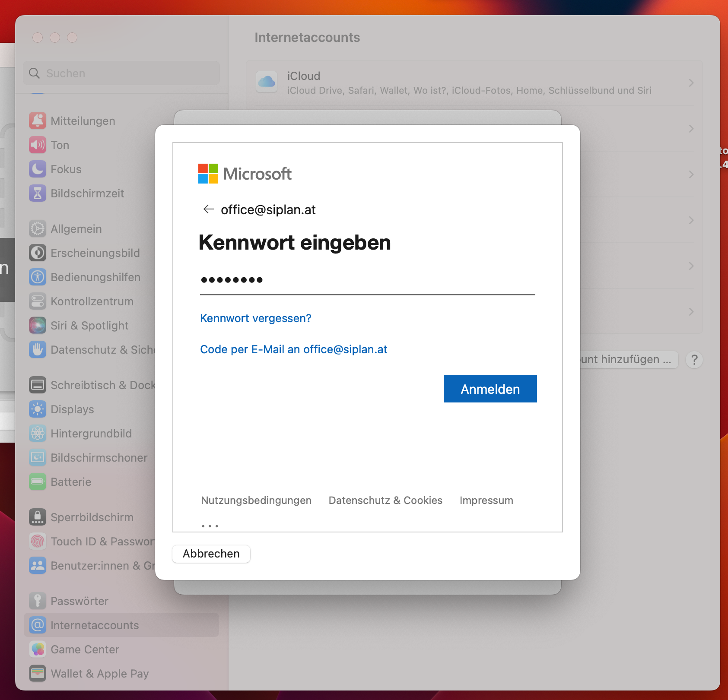Open Kontrollzentrum icon in sidebar
The height and width of the screenshot is (700, 728).
point(38,301)
